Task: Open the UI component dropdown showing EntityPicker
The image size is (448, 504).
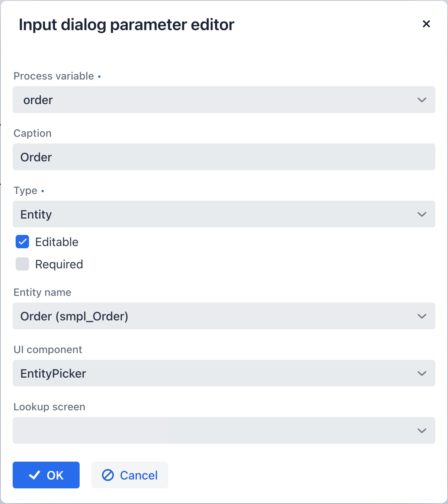Action: coord(223,373)
